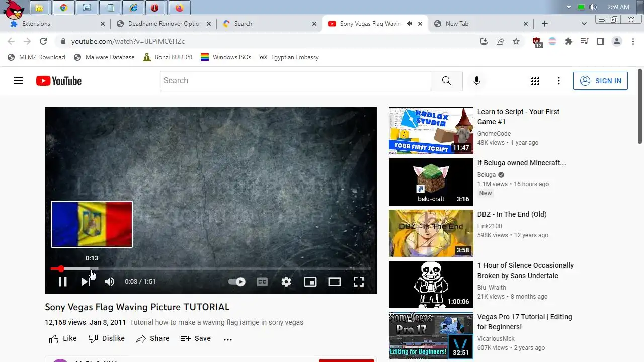Viewport: 644px width, 362px height.
Task: Toggle browser side panel
Action: [601, 42]
